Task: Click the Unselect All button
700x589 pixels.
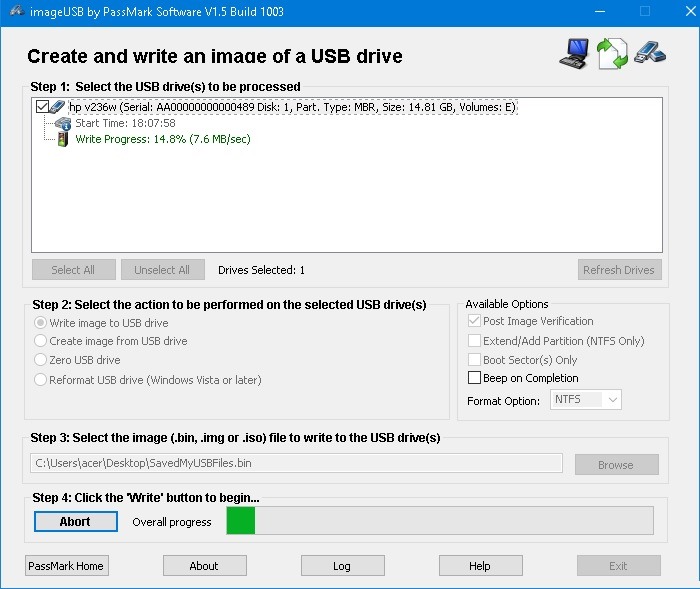Action: click(162, 270)
